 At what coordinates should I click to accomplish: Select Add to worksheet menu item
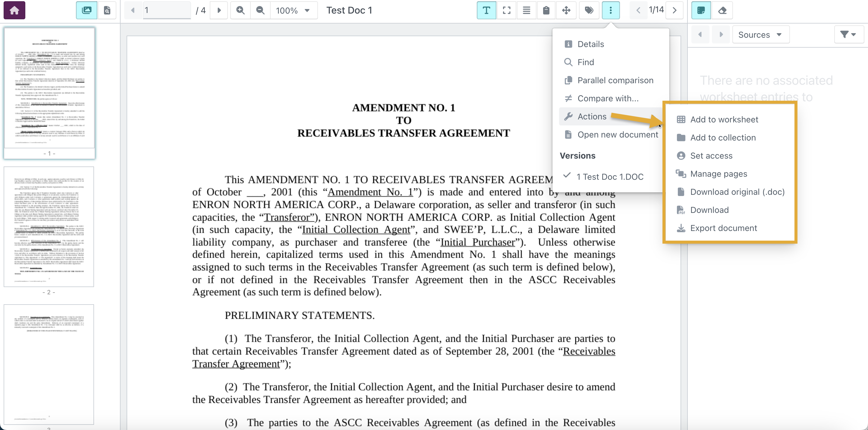(724, 119)
